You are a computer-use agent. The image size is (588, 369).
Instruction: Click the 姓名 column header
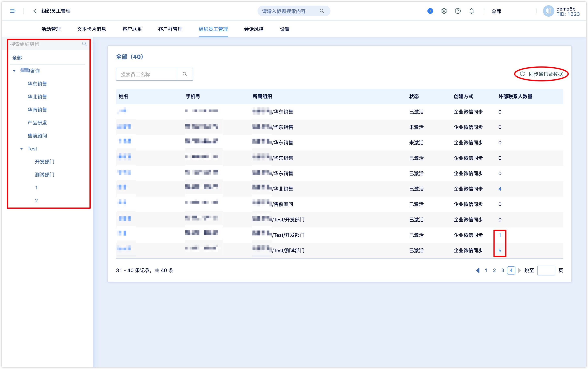pyautogui.click(x=123, y=96)
